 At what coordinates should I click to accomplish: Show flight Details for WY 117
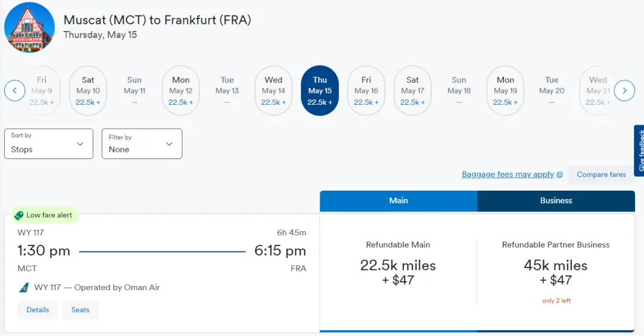pos(38,310)
